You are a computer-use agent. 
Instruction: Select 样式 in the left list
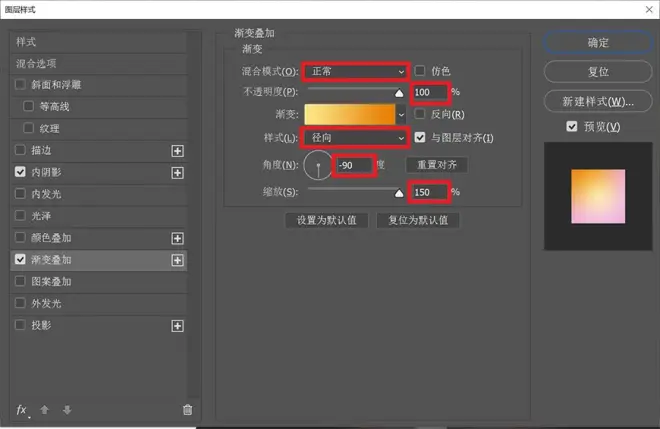(x=98, y=42)
